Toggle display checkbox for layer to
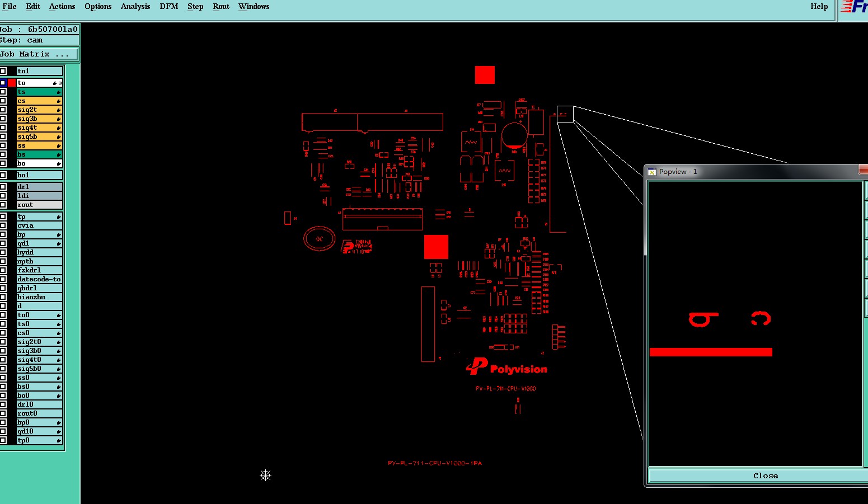This screenshot has height=504, width=868. point(3,83)
